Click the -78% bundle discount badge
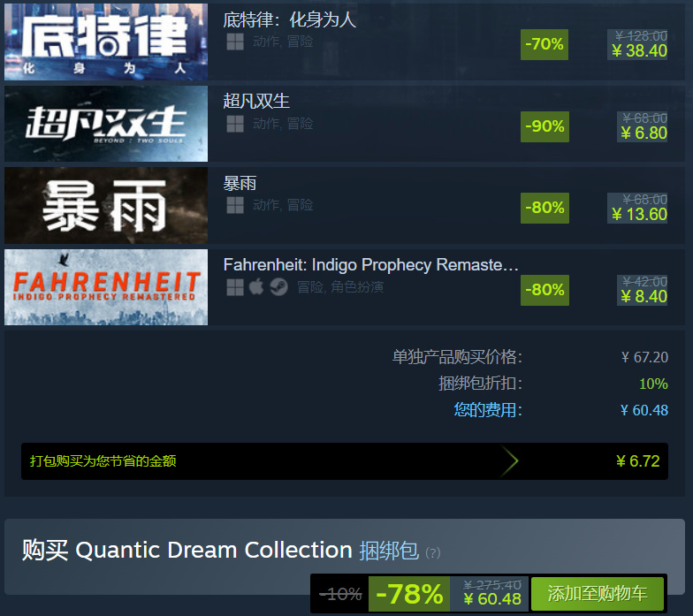The width and height of the screenshot is (693, 616). click(409, 594)
